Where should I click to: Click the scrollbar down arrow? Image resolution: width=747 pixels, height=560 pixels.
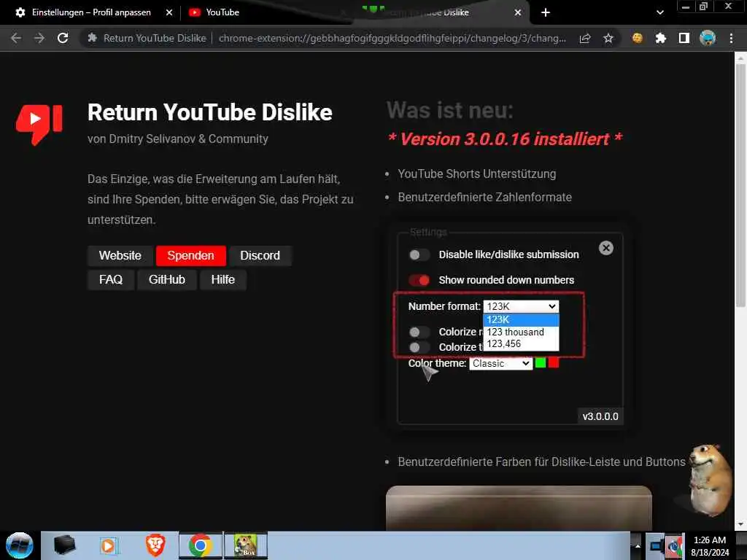point(740,524)
